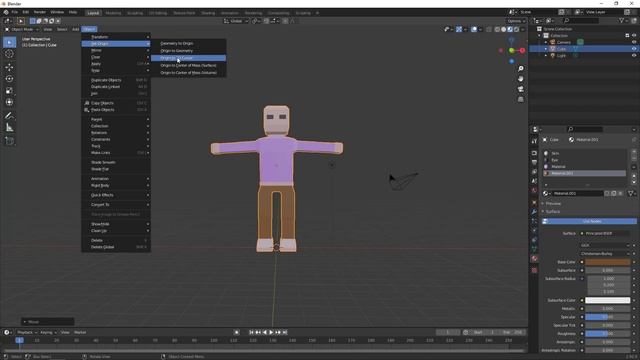640x360 pixels.
Task: Choose Origin to Center of Mass (Surface)
Action: 188,65
